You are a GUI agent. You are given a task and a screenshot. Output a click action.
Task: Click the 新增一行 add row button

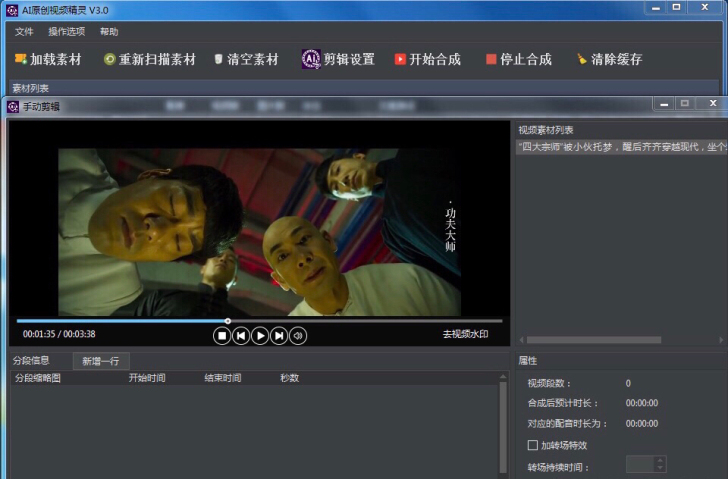pyautogui.click(x=101, y=361)
